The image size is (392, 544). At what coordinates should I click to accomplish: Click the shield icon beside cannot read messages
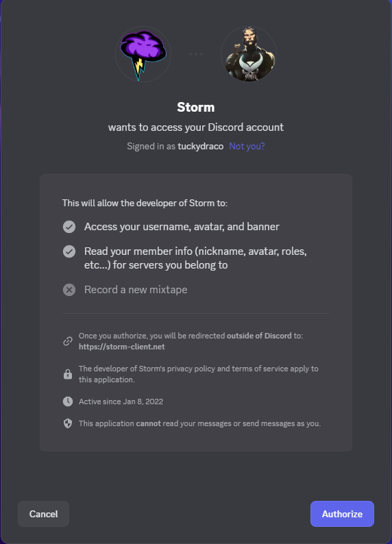tap(68, 423)
